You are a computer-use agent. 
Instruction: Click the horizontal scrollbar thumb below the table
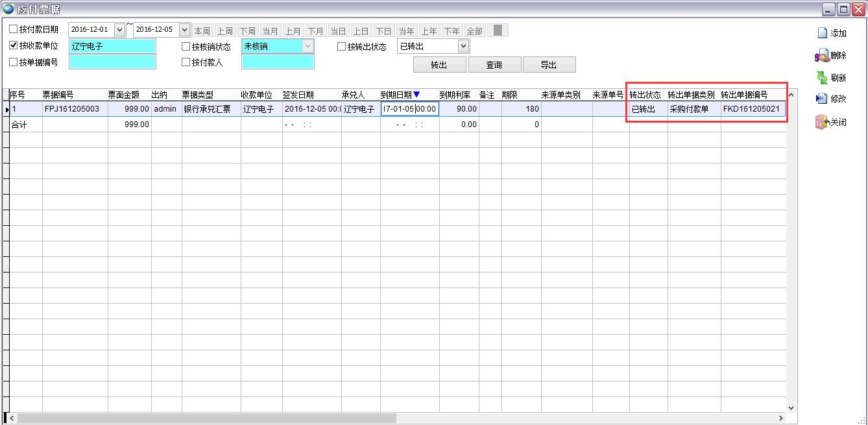tap(206, 419)
